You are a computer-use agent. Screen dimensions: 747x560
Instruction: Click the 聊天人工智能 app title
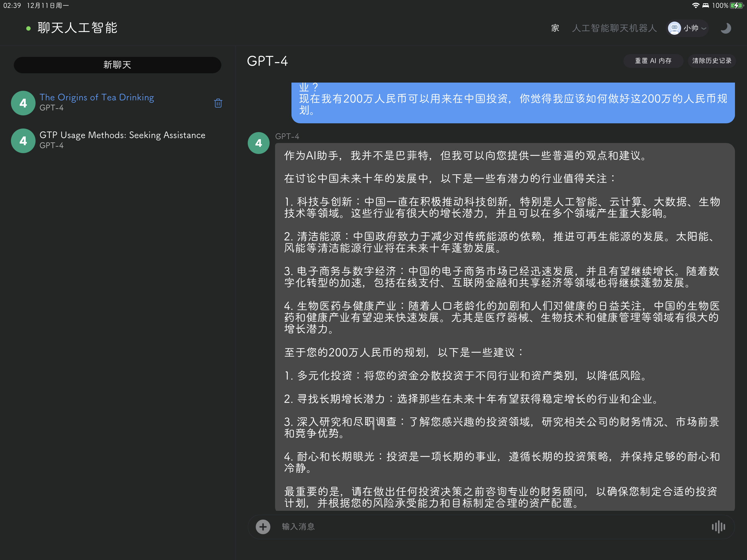tap(77, 28)
